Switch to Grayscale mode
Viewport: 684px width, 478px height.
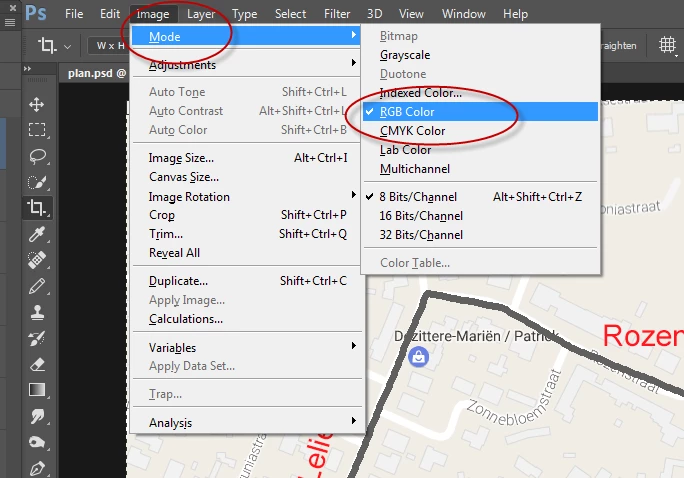click(480, 55)
